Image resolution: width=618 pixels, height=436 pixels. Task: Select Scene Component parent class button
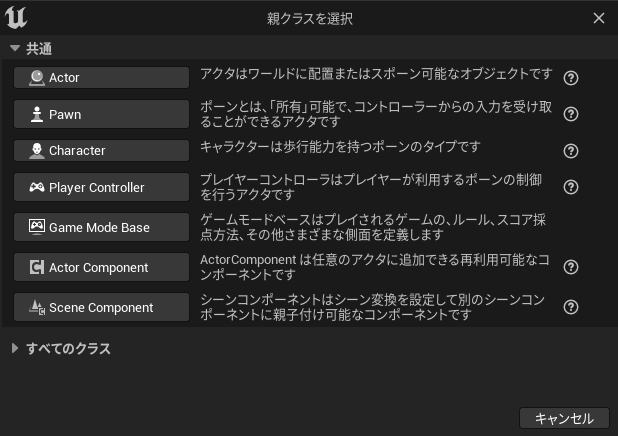coord(102,307)
